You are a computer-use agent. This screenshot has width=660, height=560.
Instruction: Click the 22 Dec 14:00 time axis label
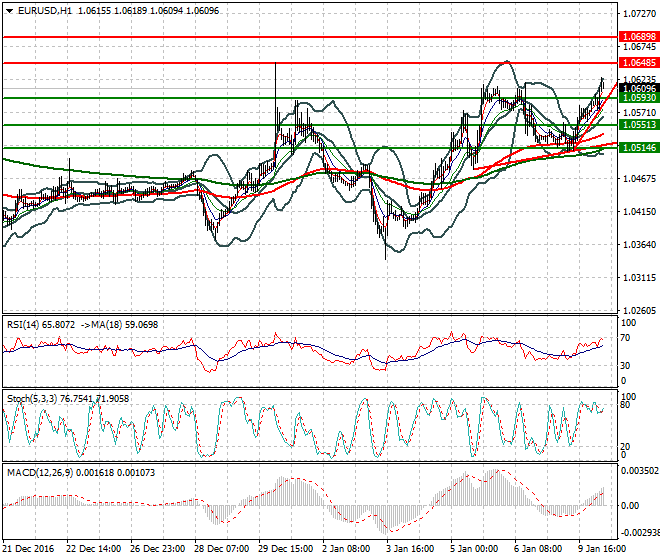point(94,549)
